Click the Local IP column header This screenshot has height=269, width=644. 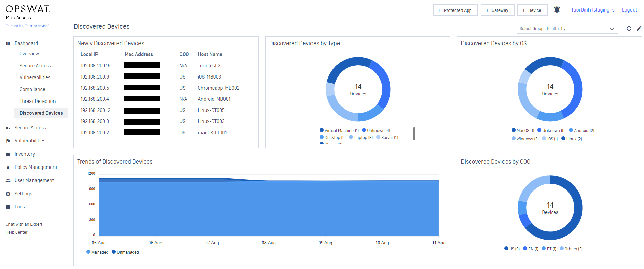(x=89, y=54)
